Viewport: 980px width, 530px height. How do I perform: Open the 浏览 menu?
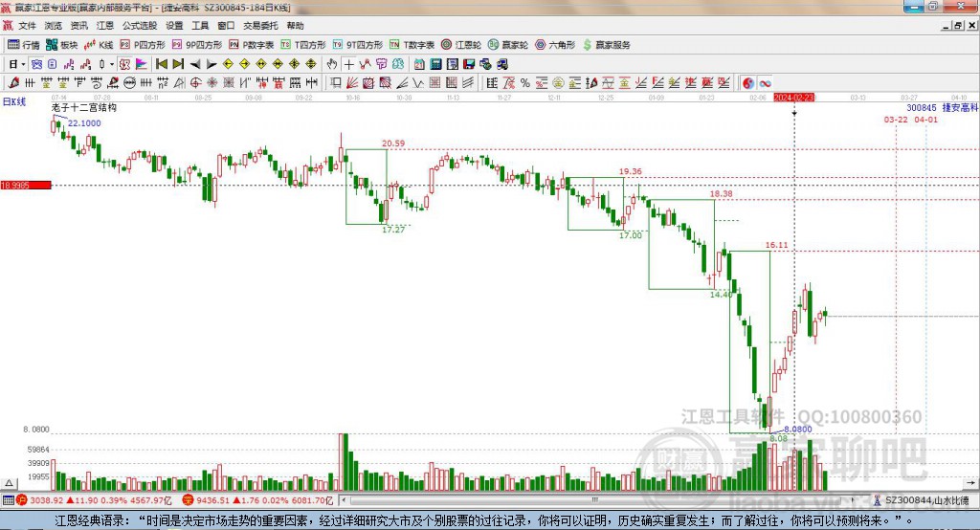(x=54, y=26)
